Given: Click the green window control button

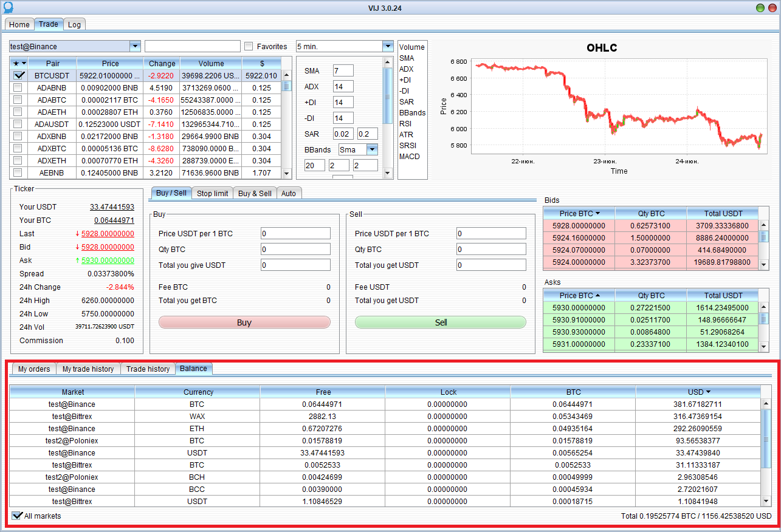Looking at the screenshot, I should 760,8.
